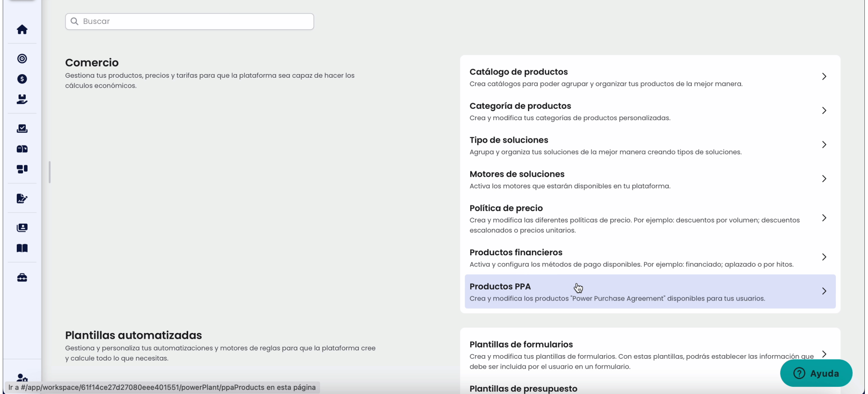Viewport: 868px width, 394px height.
Task: Expand Productos PPA chevron
Action: point(824,291)
